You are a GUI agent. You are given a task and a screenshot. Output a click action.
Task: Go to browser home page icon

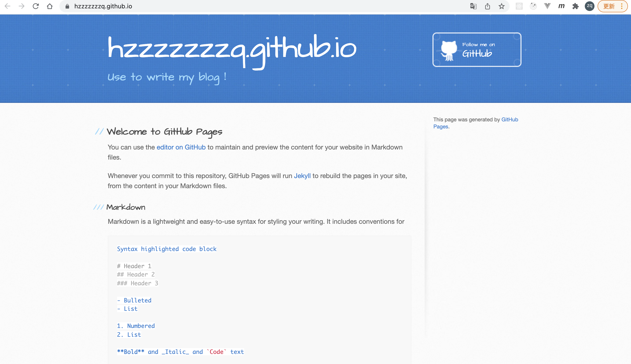pyautogui.click(x=50, y=6)
